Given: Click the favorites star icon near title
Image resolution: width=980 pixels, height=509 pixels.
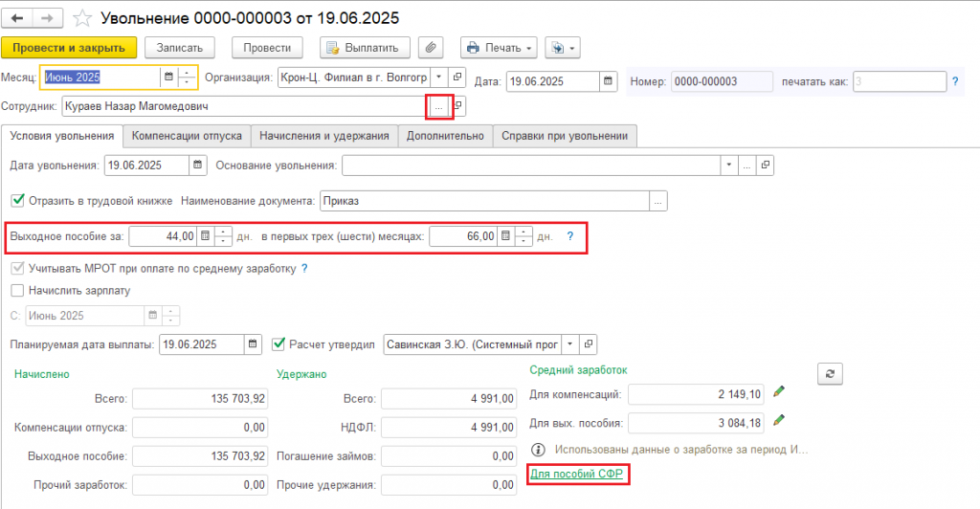Looking at the screenshot, I should (x=82, y=18).
